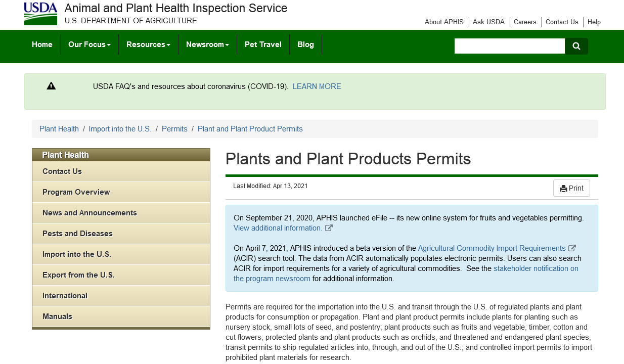Open the Pet Travel page

(x=263, y=44)
